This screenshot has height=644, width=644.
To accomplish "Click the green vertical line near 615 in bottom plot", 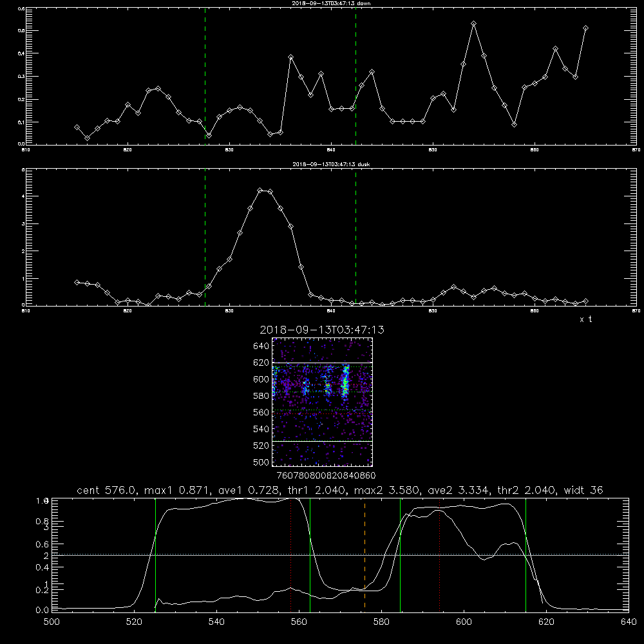I will [526, 555].
